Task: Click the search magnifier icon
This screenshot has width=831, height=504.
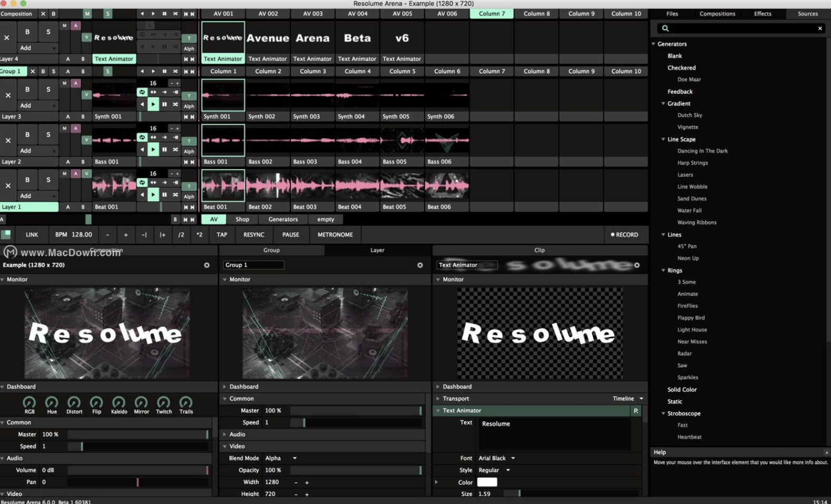Action: [x=666, y=28]
